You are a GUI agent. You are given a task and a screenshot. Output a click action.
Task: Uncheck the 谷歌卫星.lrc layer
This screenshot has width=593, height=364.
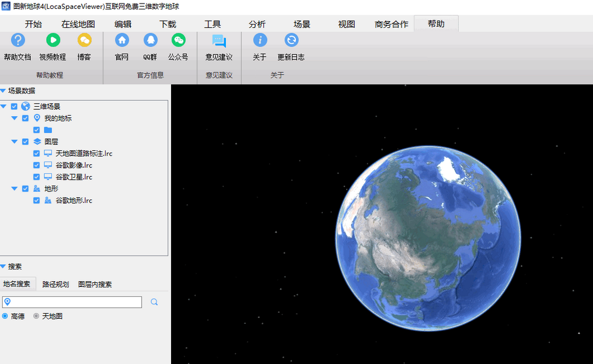point(36,177)
